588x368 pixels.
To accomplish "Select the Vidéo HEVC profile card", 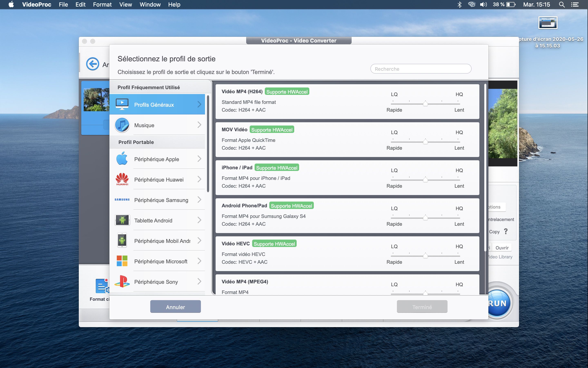I will 347,254.
